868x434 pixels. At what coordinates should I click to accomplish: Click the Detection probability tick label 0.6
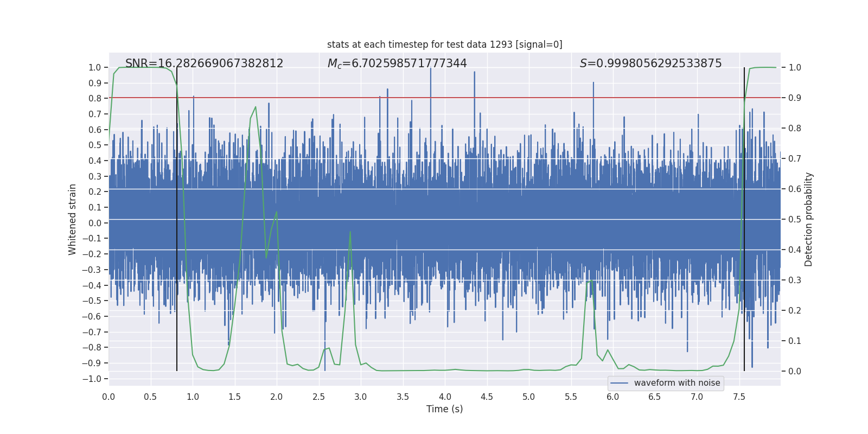[795, 189]
